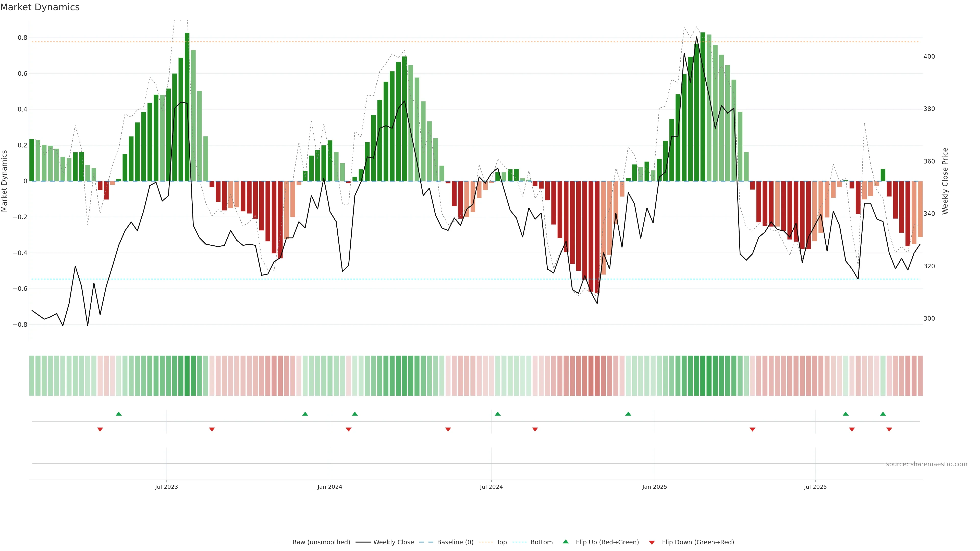Click the darkest green heatmap cell near early 2025

coord(703,376)
